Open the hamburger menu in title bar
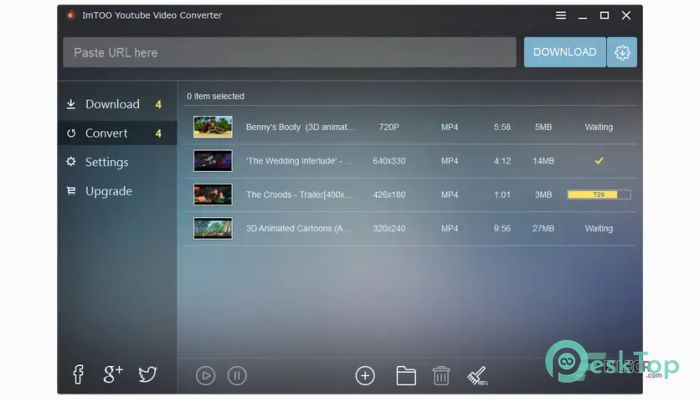700x400 pixels. click(561, 16)
